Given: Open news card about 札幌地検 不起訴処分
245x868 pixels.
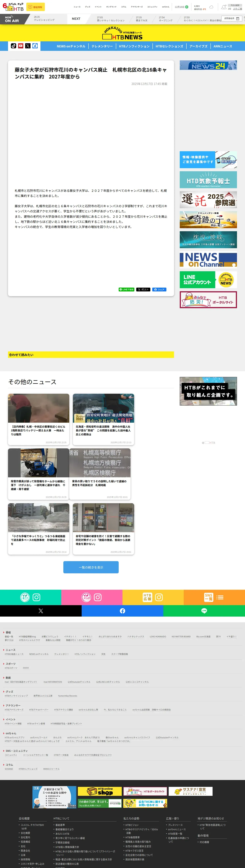Looking at the screenshot, I should coord(100,474).
